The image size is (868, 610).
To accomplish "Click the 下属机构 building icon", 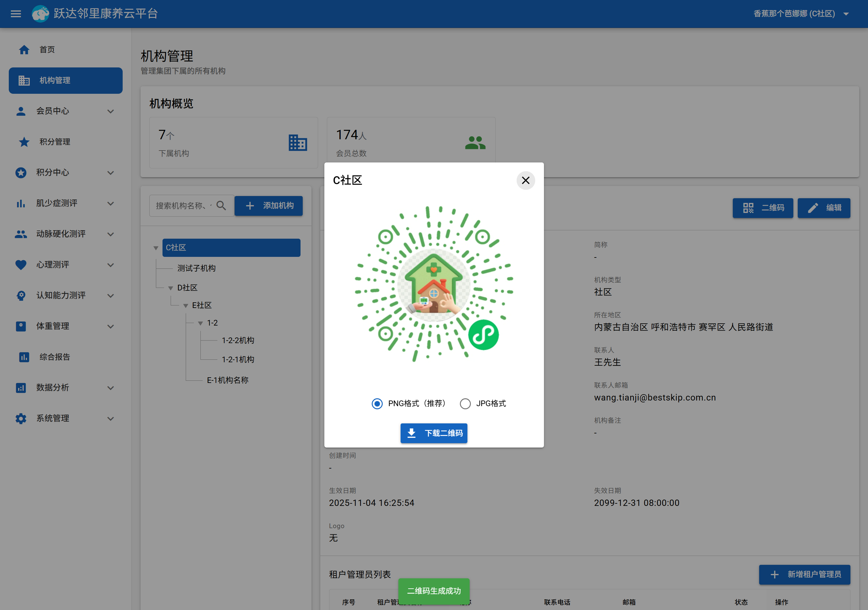I will (298, 143).
